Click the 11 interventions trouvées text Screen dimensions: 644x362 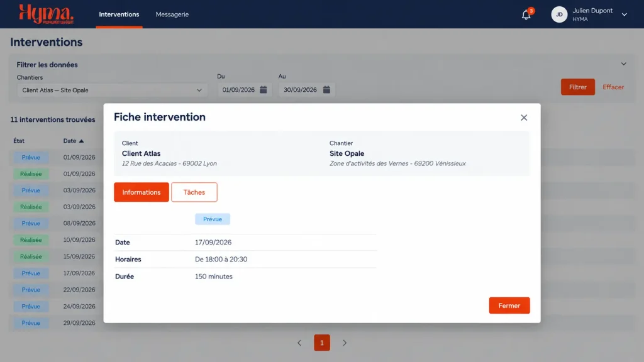pyautogui.click(x=53, y=120)
